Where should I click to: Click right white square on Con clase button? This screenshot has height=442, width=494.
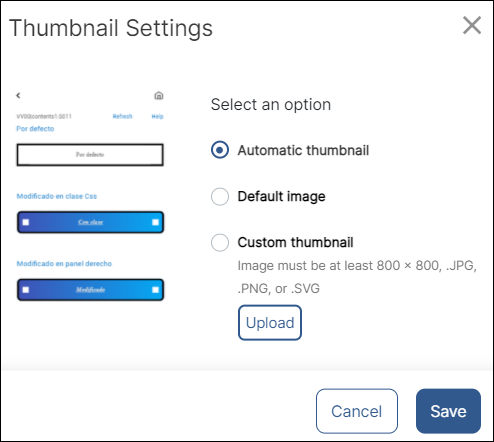155,222
